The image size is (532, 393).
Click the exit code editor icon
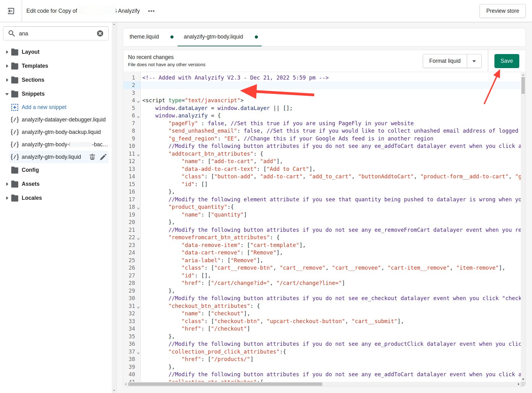click(x=11, y=11)
